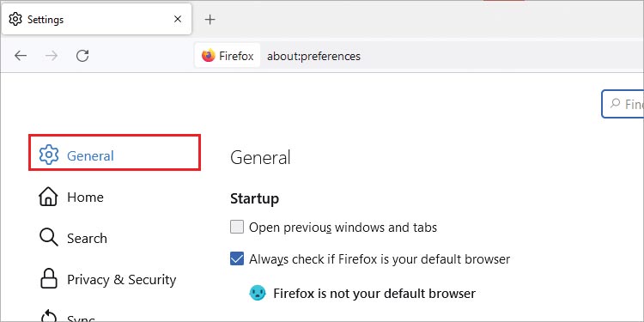This screenshot has height=322, width=644.
Task: Select the Search magnifier icon in sidebar
Action: pyautogui.click(x=48, y=238)
